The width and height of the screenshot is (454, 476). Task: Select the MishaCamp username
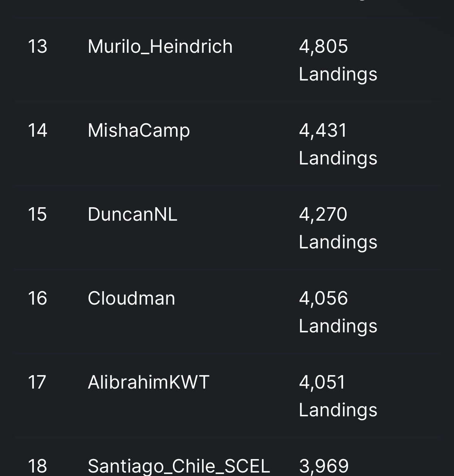(139, 131)
